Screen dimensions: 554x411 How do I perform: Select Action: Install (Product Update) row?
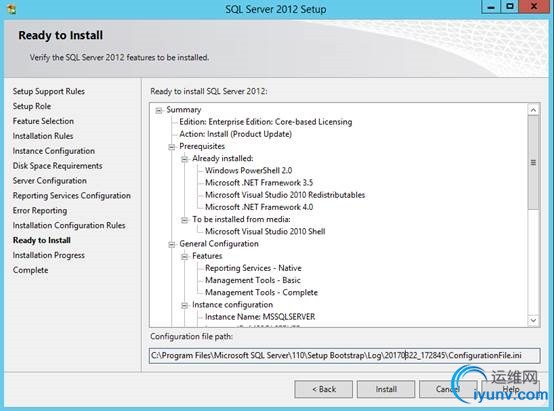click(235, 134)
